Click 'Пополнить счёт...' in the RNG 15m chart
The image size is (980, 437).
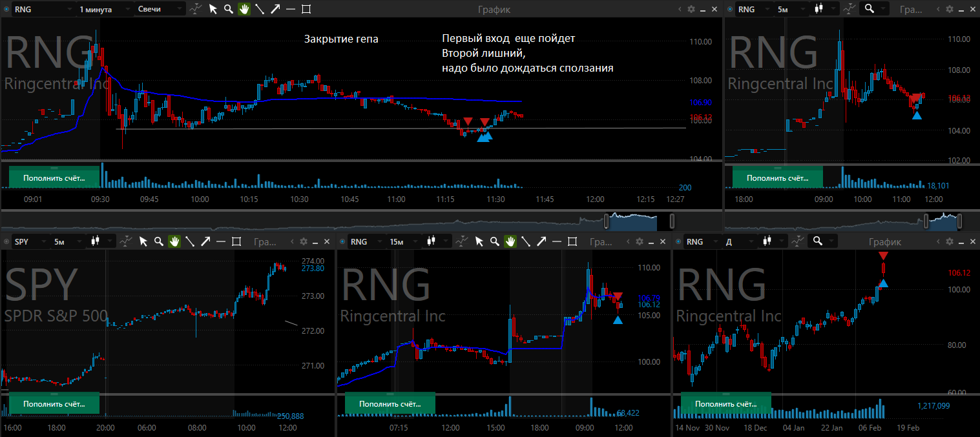click(x=390, y=403)
